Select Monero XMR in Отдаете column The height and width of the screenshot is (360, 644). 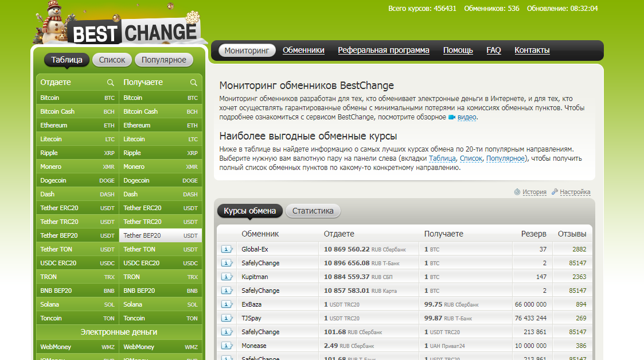click(77, 167)
